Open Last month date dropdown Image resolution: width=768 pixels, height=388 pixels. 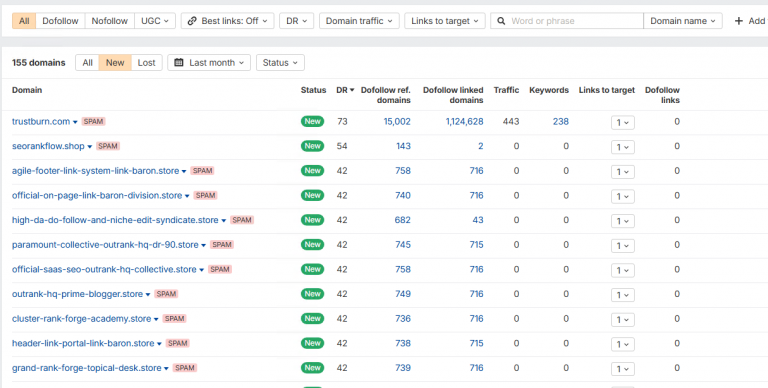(209, 63)
